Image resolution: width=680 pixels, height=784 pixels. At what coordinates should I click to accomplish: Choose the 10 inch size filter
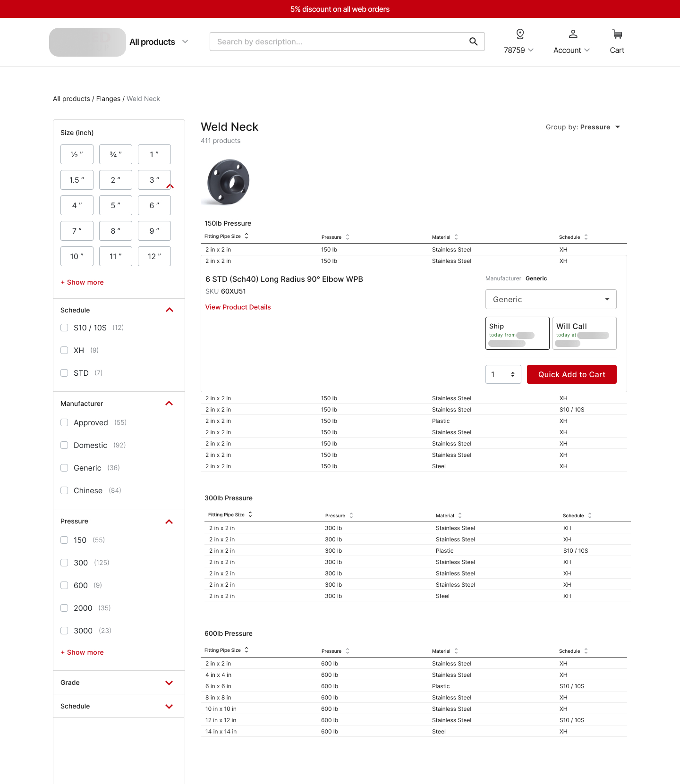[x=77, y=256]
